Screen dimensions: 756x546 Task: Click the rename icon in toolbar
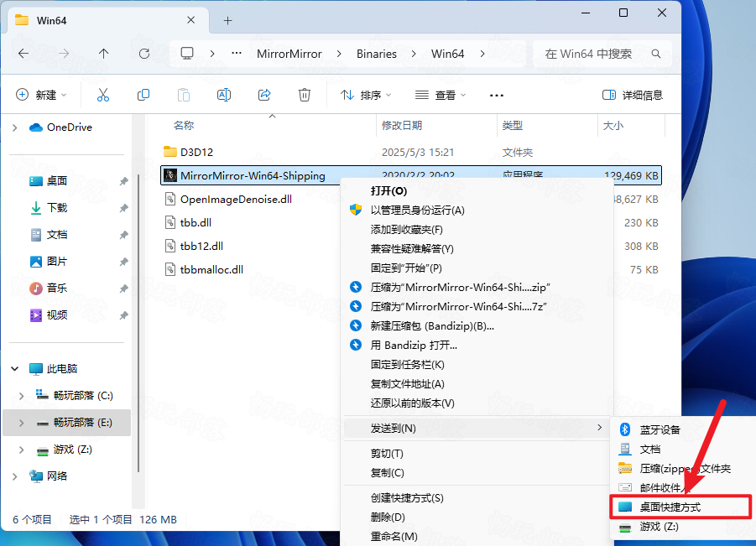point(224,95)
